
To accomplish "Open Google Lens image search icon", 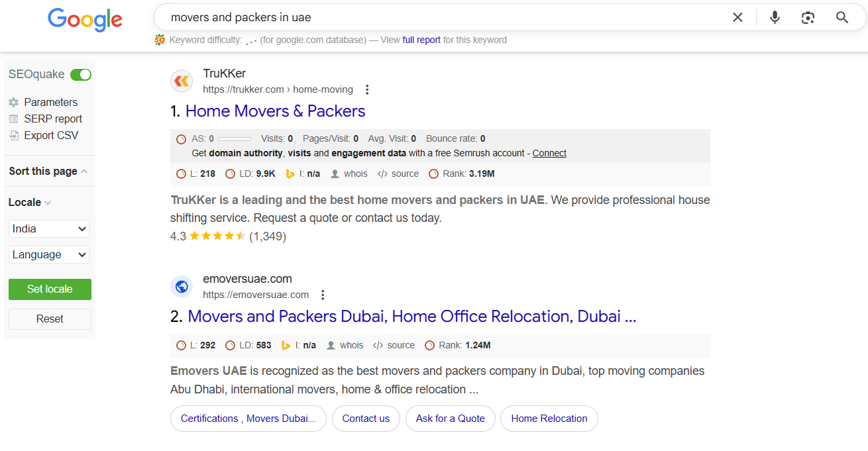I will (x=808, y=18).
